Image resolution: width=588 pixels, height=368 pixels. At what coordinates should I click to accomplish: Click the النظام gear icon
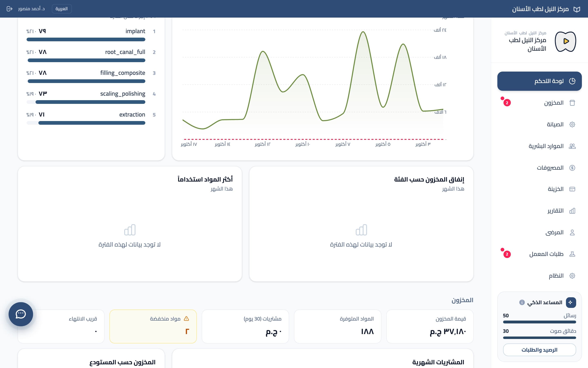(572, 276)
